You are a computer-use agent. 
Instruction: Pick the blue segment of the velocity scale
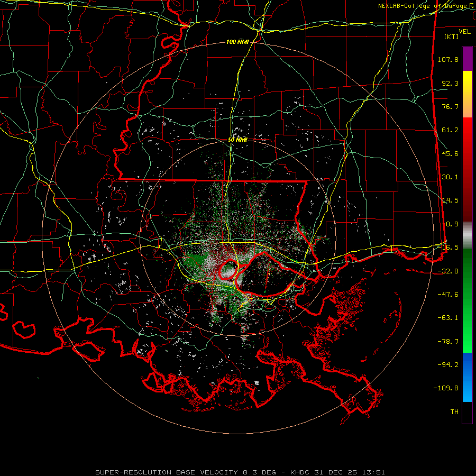[x=467, y=377]
